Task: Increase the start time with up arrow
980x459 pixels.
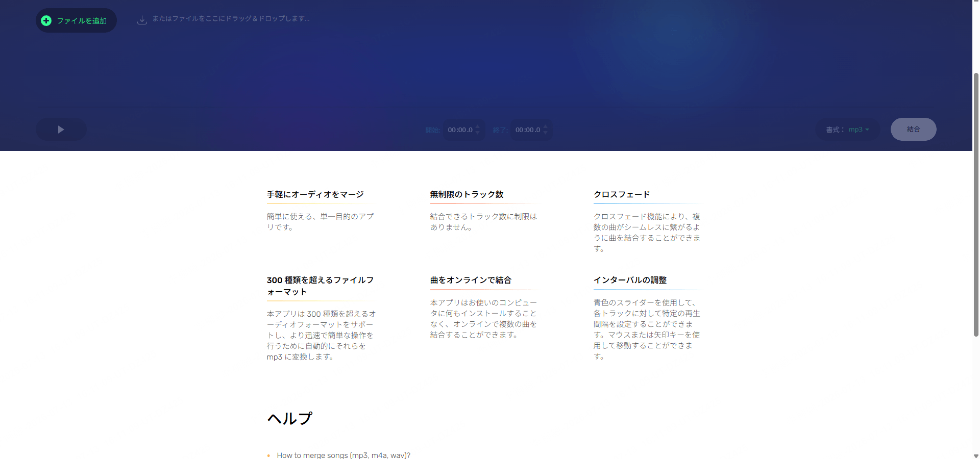Action: (x=478, y=126)
